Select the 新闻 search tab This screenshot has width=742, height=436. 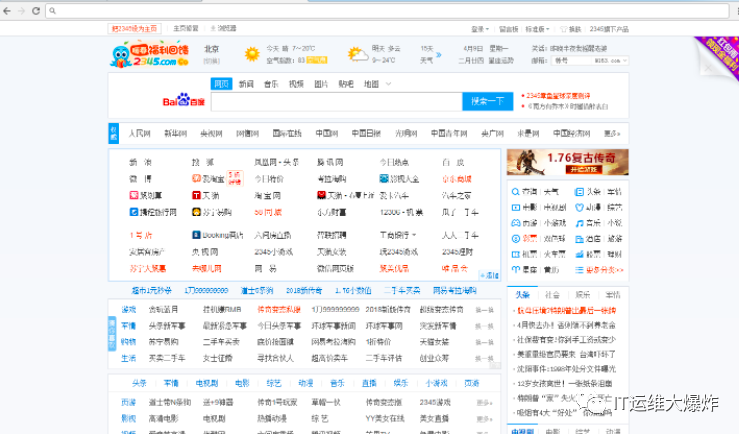click(x=246, y=84)
